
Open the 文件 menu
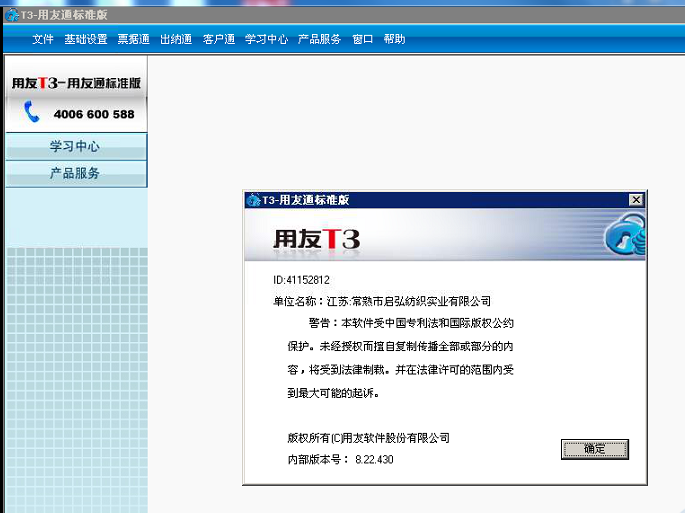click(43, 39)
